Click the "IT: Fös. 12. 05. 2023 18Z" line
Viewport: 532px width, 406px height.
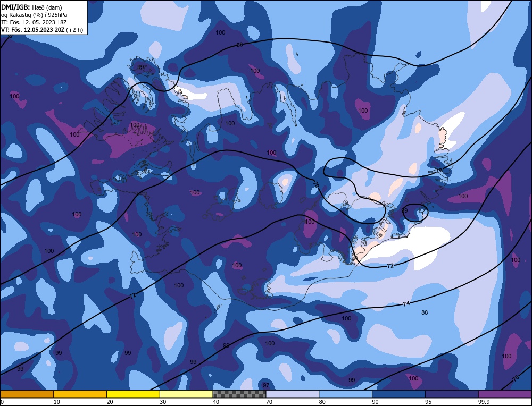click(34, 22)
